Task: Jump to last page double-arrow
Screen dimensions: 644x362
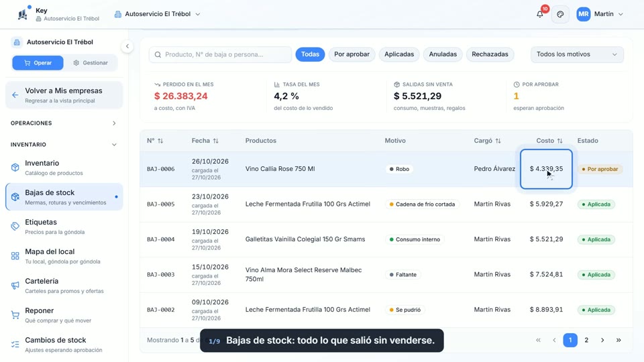Action: [619, 341]
